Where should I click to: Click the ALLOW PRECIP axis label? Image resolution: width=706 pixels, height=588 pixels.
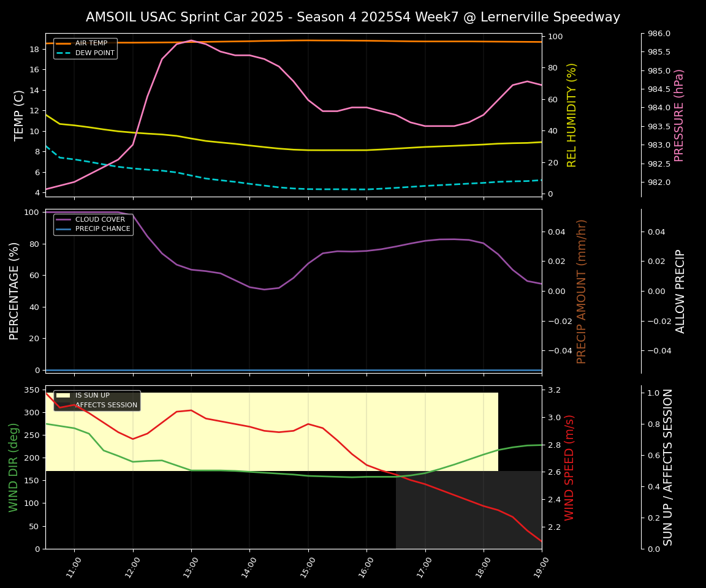point(680,291)
